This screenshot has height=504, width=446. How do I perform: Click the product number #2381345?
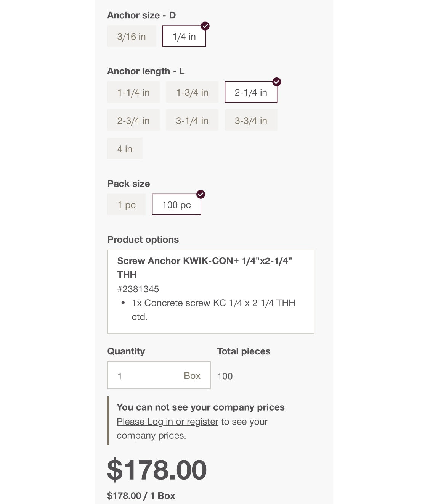click(x=138, y=289)
